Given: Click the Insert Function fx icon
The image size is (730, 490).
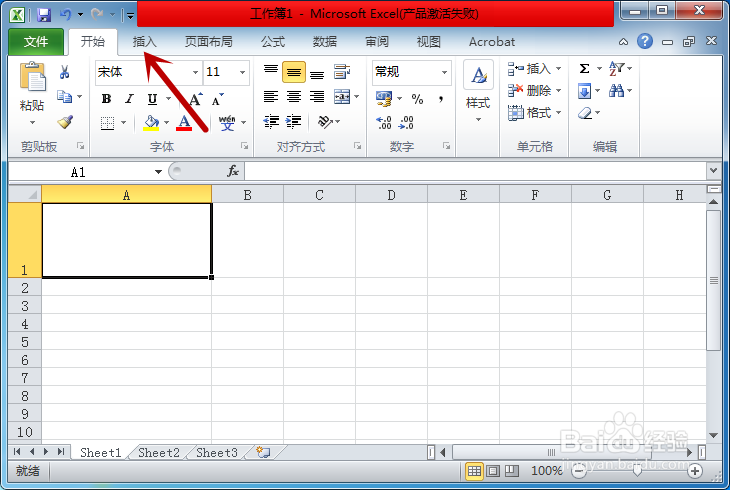Looking at the screenshot, I should 233,171.
